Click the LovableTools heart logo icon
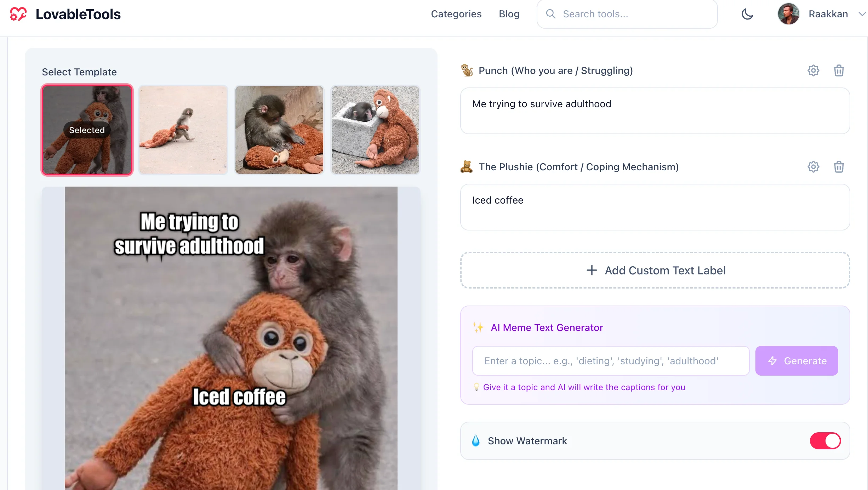The image size is (868, 490). (x=18, y=14)
